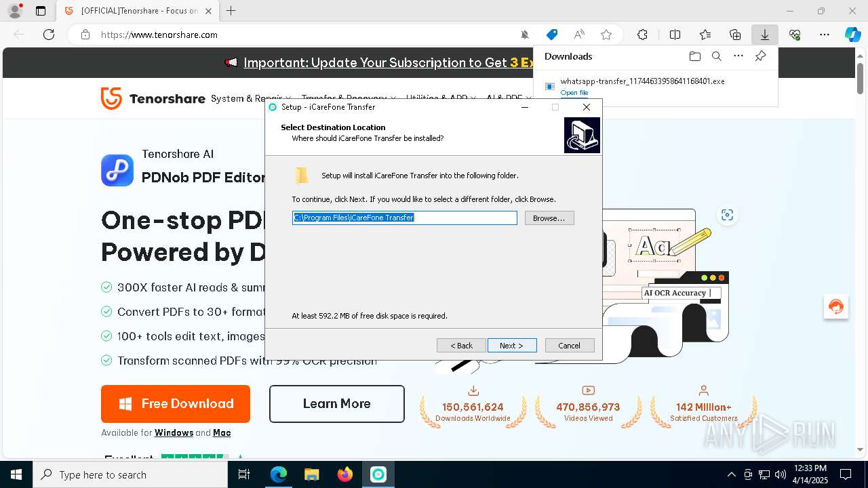
Task: Open the Collections icon
Action: pyautogui.click(x=735, y=35)
